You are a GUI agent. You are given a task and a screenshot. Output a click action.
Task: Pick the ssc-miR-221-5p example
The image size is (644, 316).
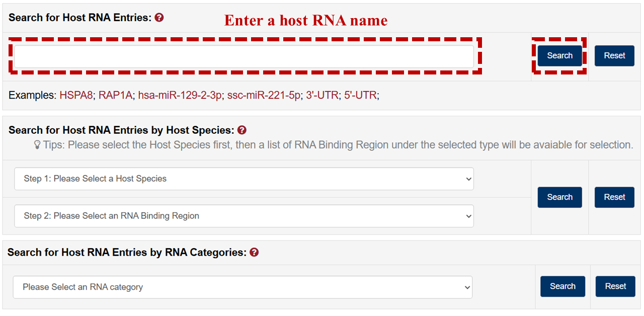click(x=264, y=95)
